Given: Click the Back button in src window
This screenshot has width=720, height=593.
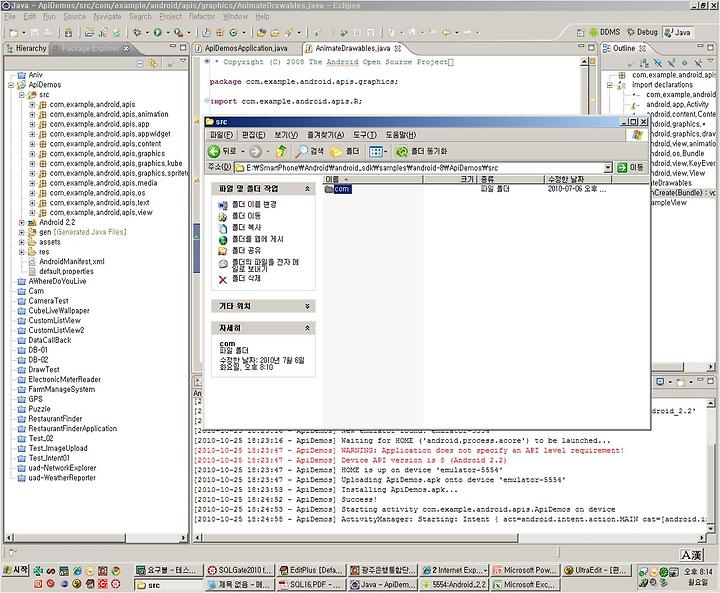Looking at the screenshot, I should (223, 151).
